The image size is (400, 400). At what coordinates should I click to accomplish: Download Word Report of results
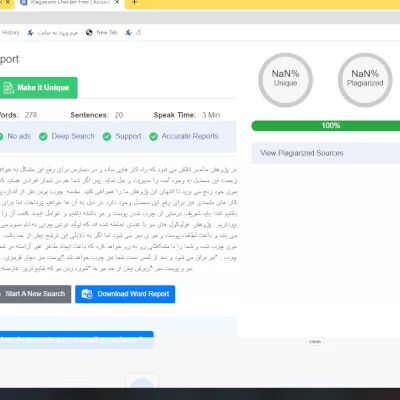point(125,294)
